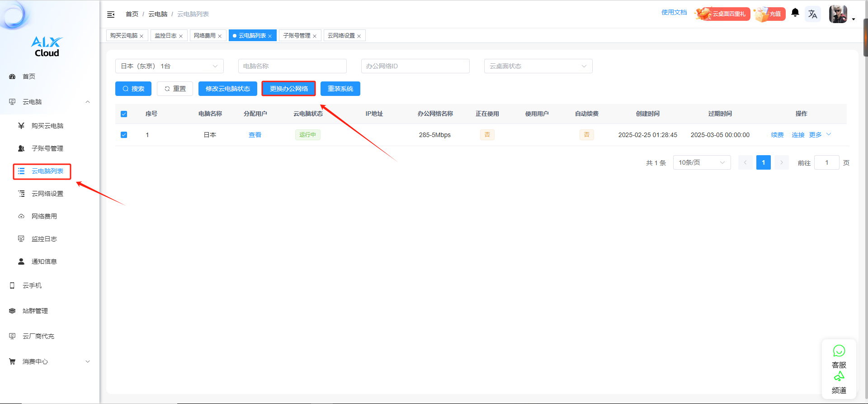The height and width of the screenshot is (404, 868).
Task: Open the 云桌面状态 status dropdown
Action: (x=538, y=66)
